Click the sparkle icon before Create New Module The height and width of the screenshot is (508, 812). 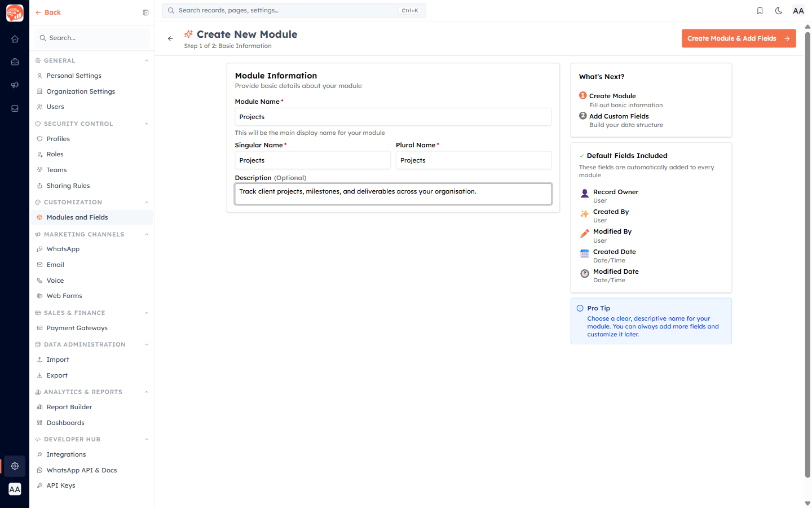pyautogui.click(x=189, y=34)
